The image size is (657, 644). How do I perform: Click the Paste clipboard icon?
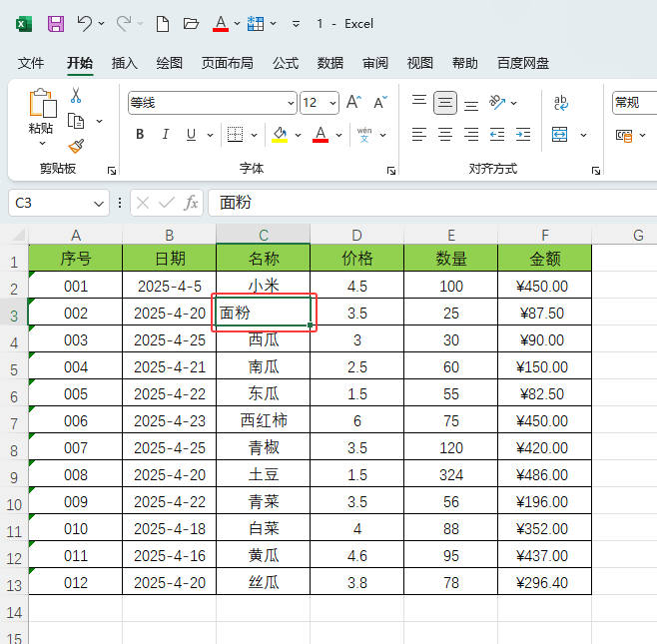[42, 103]
